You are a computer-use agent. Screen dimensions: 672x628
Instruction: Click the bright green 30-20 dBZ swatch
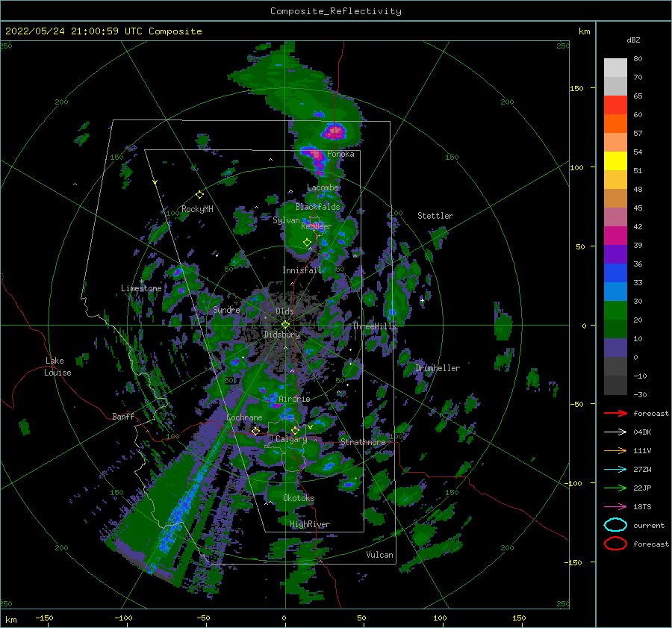click(x=615, y=311)
